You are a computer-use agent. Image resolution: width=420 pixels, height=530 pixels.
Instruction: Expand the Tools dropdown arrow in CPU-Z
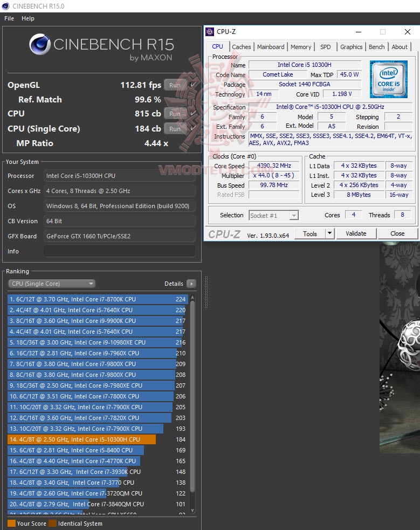click(x=330, y=233)
